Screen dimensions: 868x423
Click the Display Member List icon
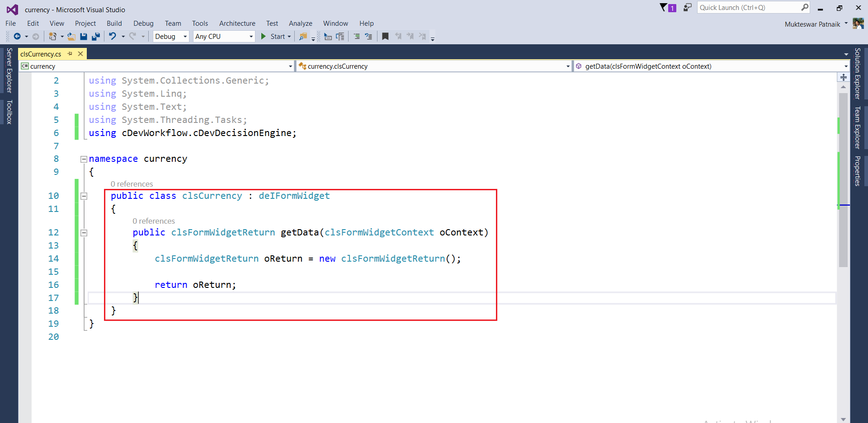coord(328,37)
